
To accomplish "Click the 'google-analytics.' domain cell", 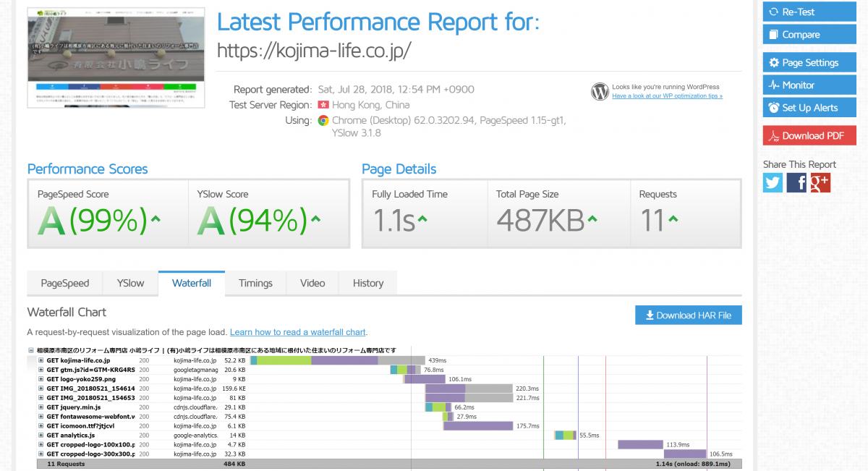I will pyautogui.click(x=195, y=435).
